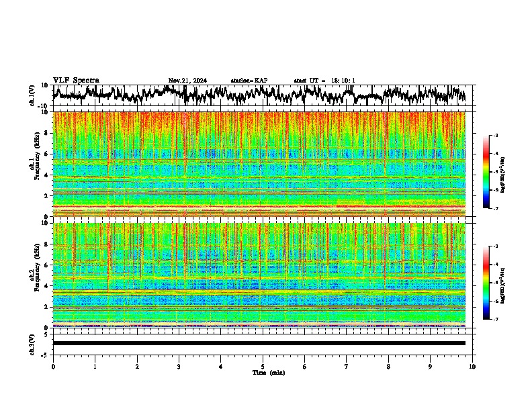Screen dimensions: 532x411
Task: Click time axis tick label '0'
Action: [53, 367]
